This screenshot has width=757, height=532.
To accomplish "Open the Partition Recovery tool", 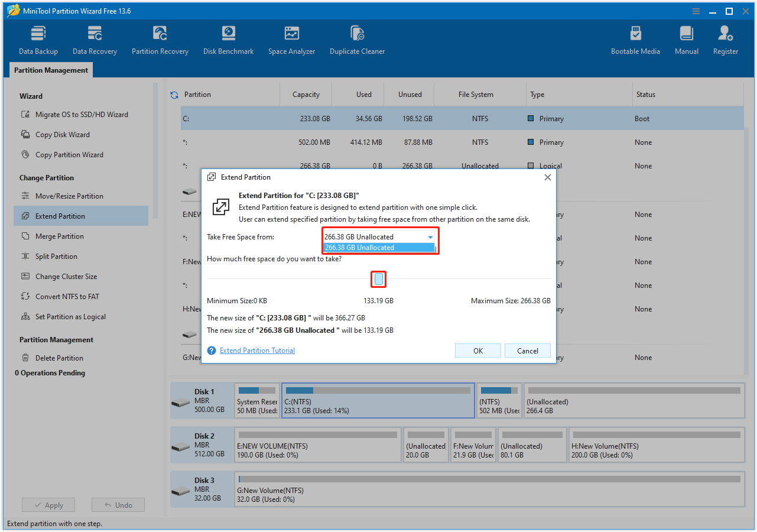I will (160, 40).
